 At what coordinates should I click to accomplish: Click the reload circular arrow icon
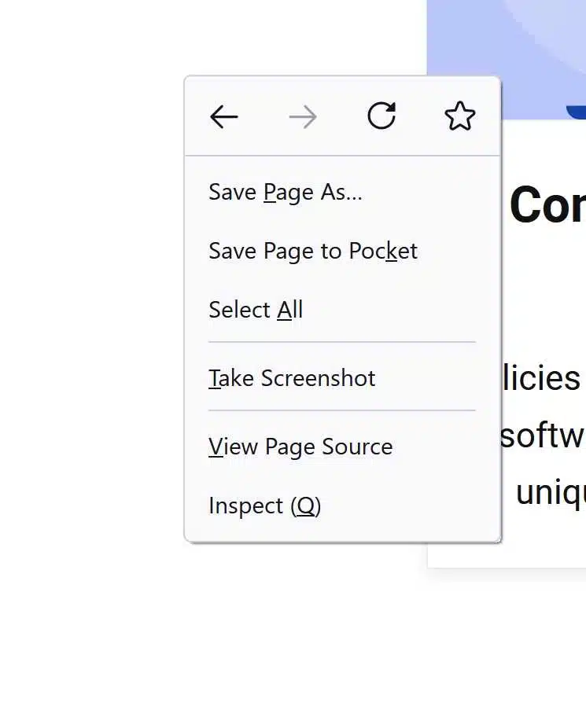[381, 116]
